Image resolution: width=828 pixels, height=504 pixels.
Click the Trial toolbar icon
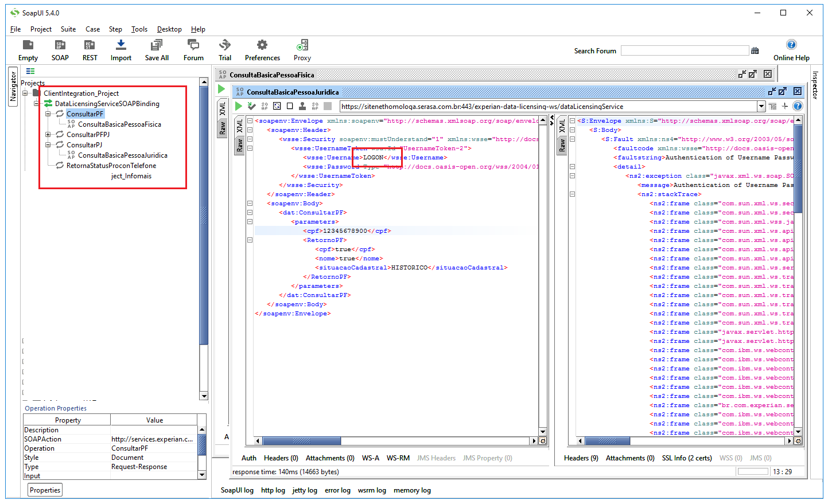225,50
